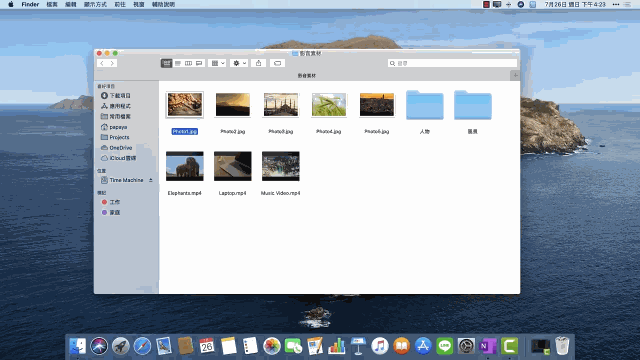
Task: Open Photos from the Dock
Action: point(272,346)
